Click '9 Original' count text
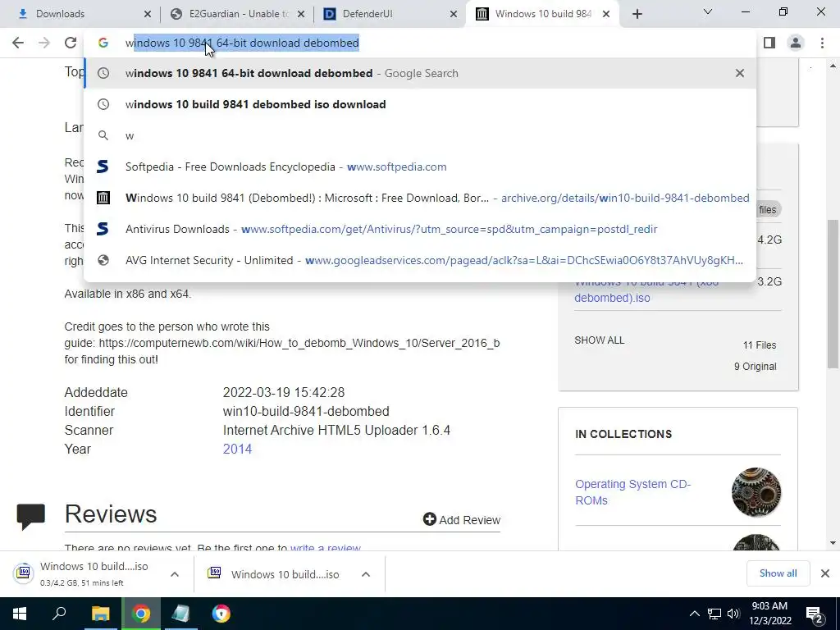 (755, 367)
